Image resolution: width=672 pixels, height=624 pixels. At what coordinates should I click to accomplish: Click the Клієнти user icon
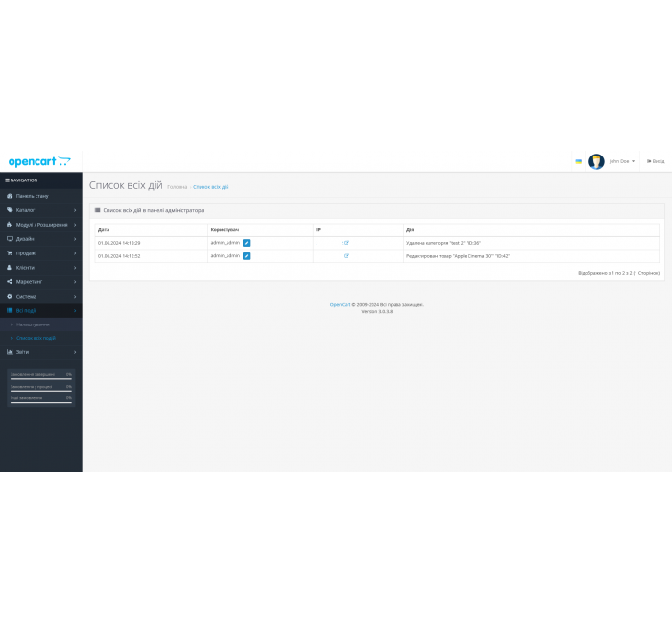coord(9,268)
